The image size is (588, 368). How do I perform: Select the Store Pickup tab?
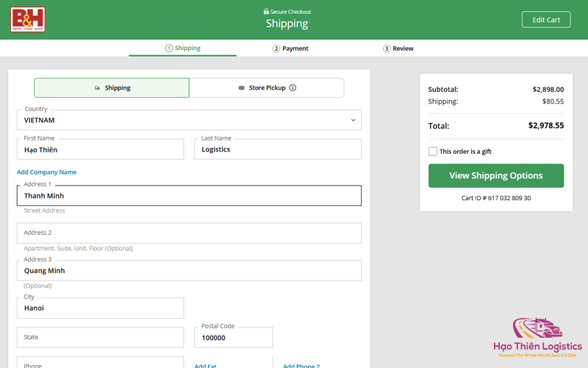click(x=267, y=88)
